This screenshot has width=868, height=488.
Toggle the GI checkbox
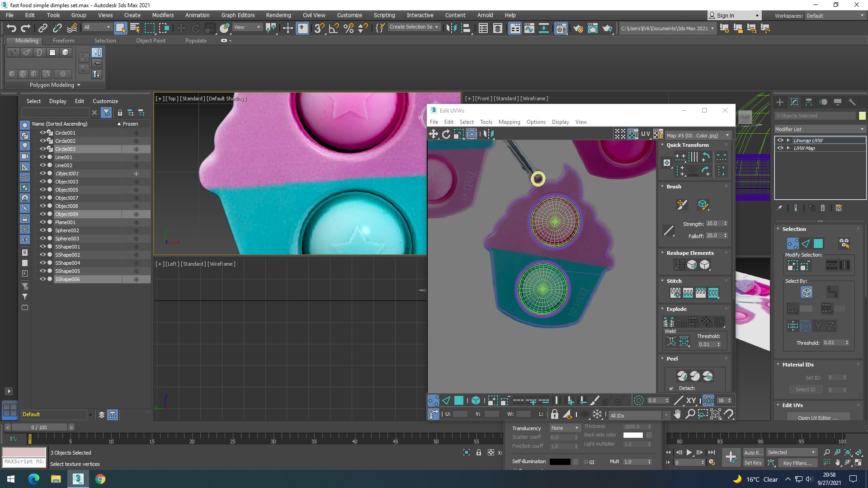click(x=585, y=462)
